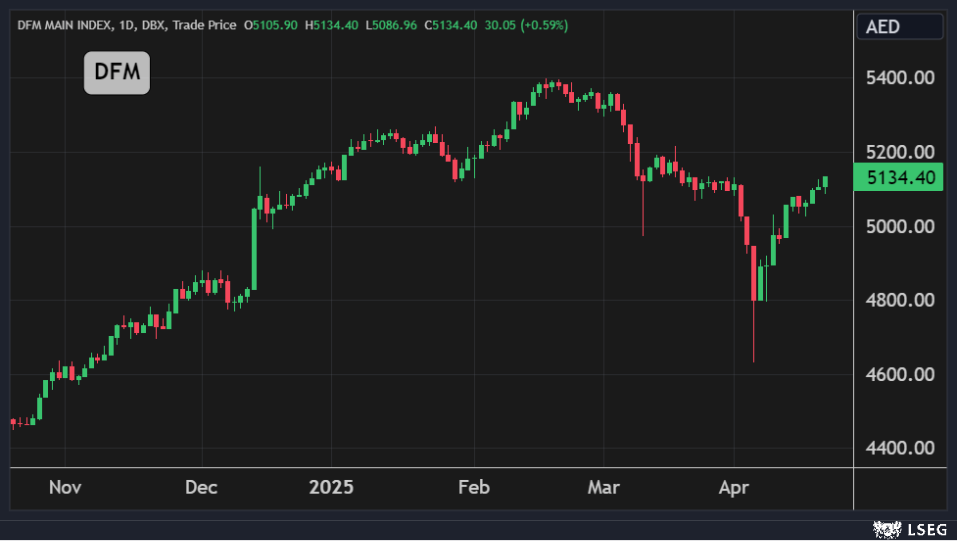The height and width of the screenshot is (541, 957).
Task: Select the Apr marker on time axis
Action: (x=734, y=488)
